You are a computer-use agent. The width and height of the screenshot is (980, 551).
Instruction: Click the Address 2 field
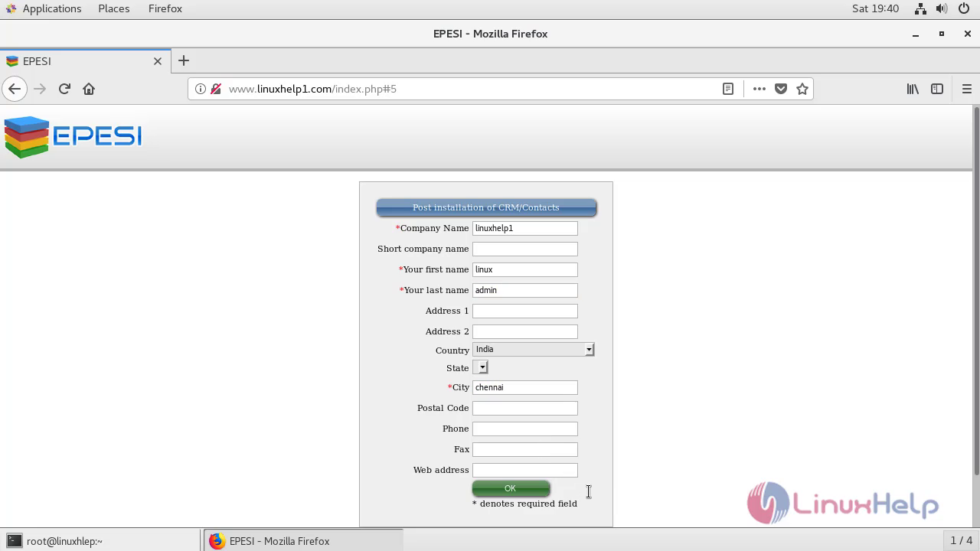525,331
